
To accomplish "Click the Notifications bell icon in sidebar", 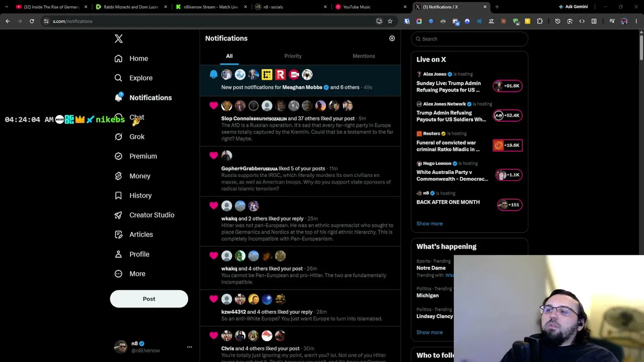I will [118, 97].
